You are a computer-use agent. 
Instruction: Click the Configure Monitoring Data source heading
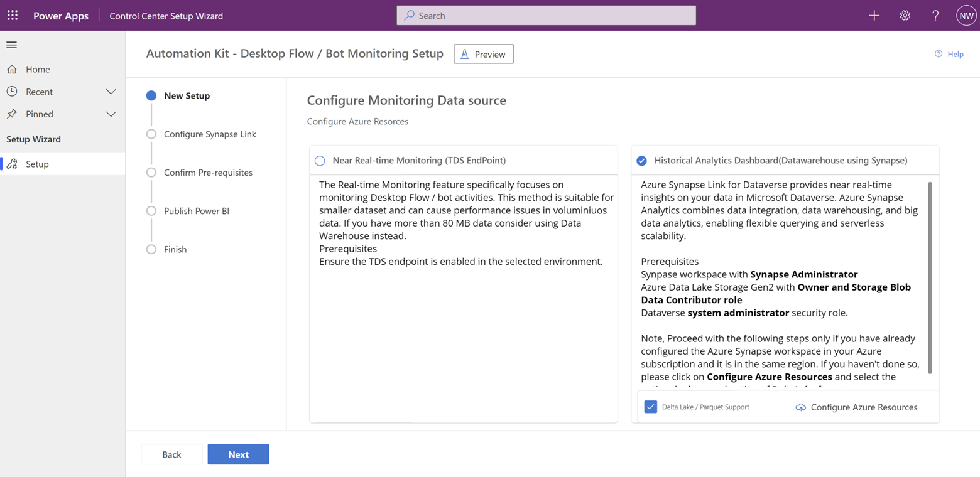406,100
